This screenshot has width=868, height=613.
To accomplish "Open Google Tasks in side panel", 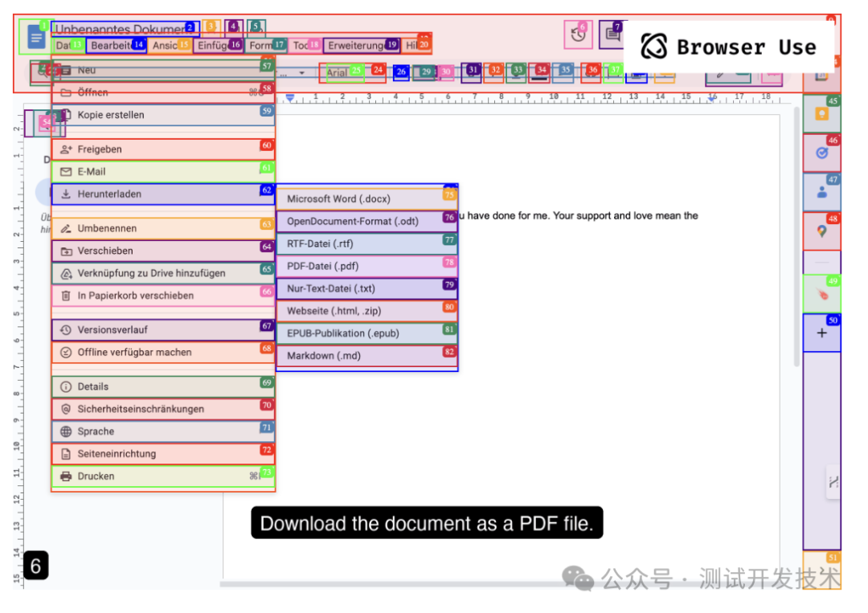I will [821, 153].
